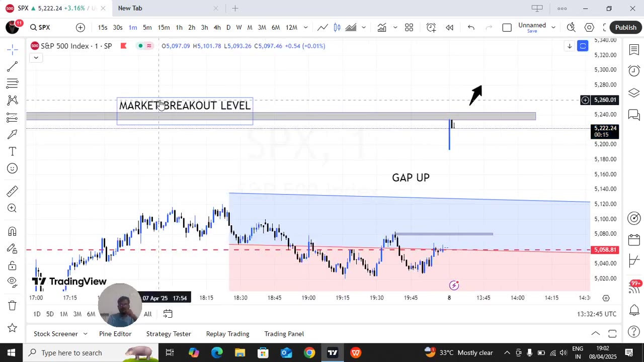
Task: Open the forecasting and measurement tools
Action: coord(13,117)
